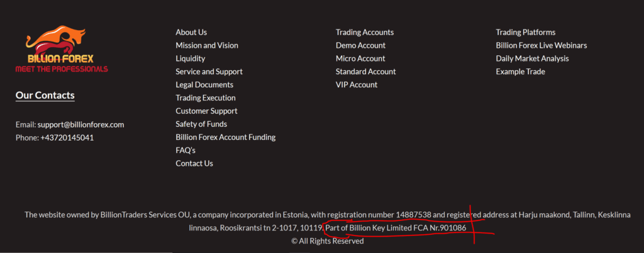Open Trading Platforms link
Image resolution: width=644 pixels, height=253 pixels.
coord(526,32)
